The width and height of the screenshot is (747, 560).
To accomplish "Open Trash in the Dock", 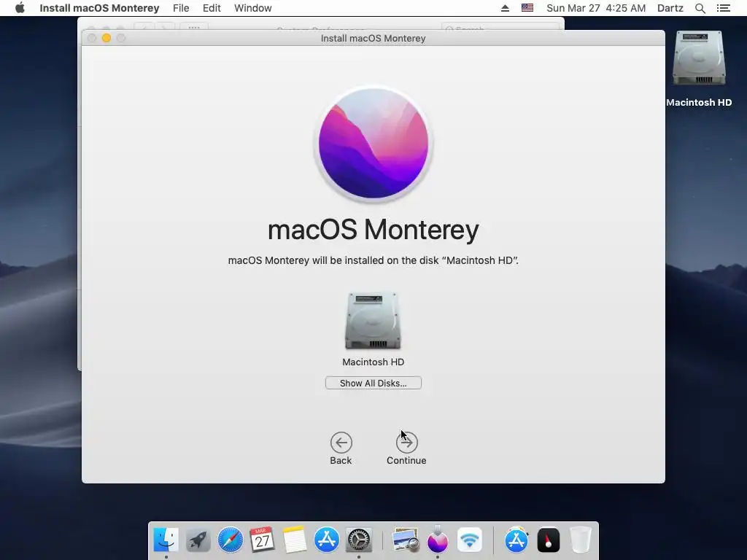I will pos(580,540).
